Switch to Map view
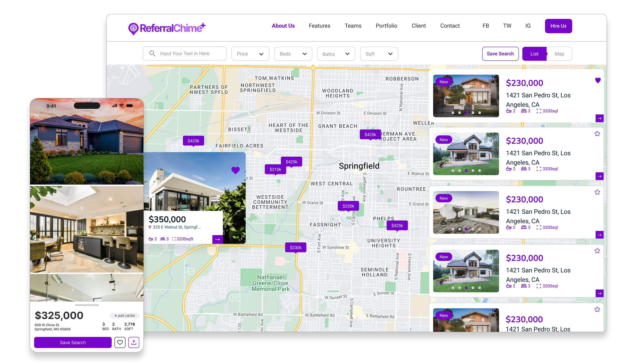 click(559, 54)
